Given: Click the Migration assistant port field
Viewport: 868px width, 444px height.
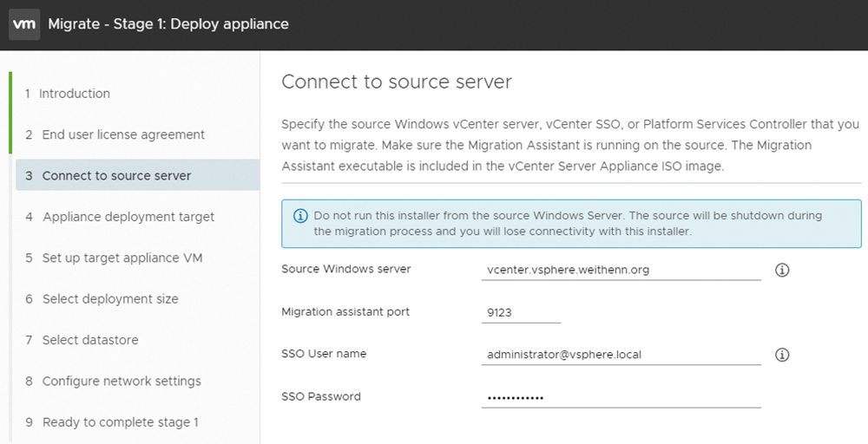Looking at the screenshot, I should (521, 313).
